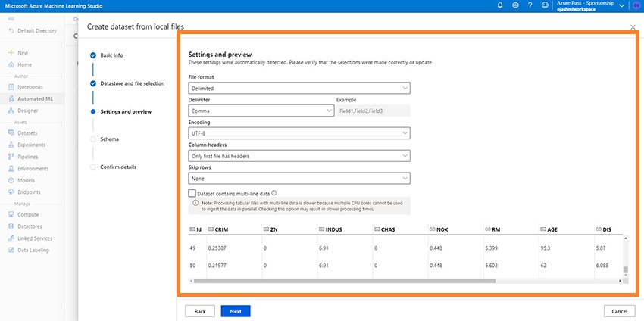644x321 pixels.
Task: Open the notifications bell
Action: (500, 5)
